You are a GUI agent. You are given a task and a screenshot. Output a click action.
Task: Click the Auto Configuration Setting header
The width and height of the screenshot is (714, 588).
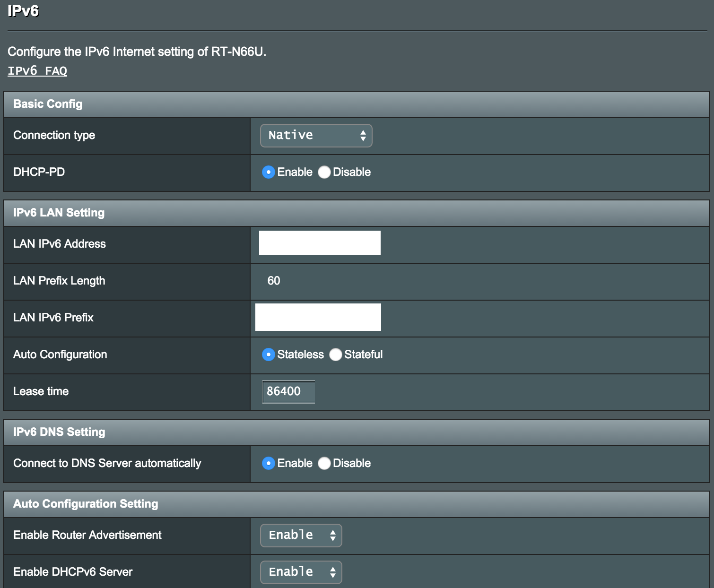tap(357, 504)
